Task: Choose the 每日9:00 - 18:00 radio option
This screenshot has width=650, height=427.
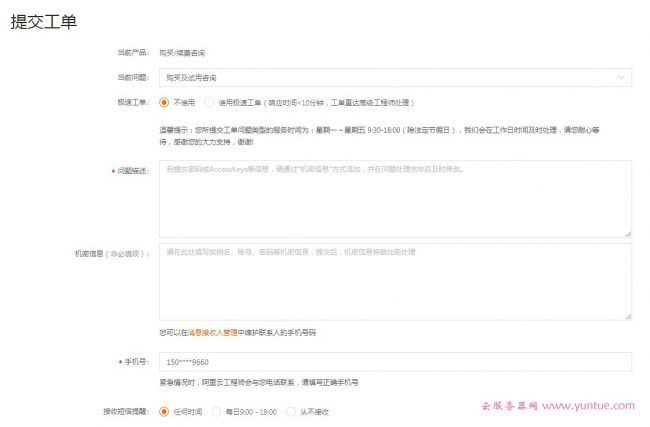Action: pos(216,411)
